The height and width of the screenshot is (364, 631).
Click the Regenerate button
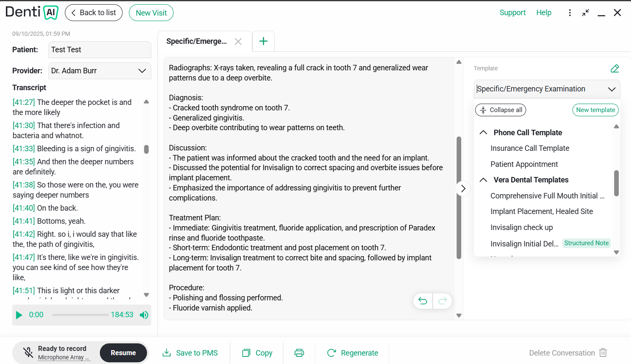tap(353, 353)
